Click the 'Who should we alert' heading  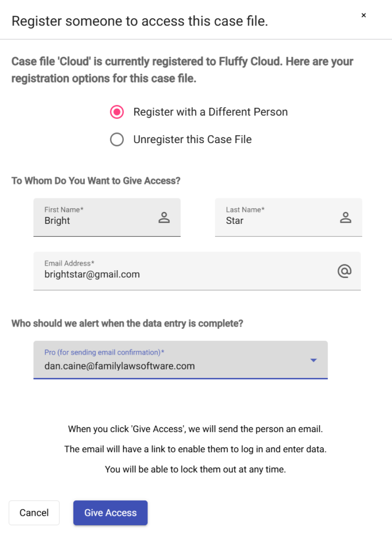pos(127,323)
